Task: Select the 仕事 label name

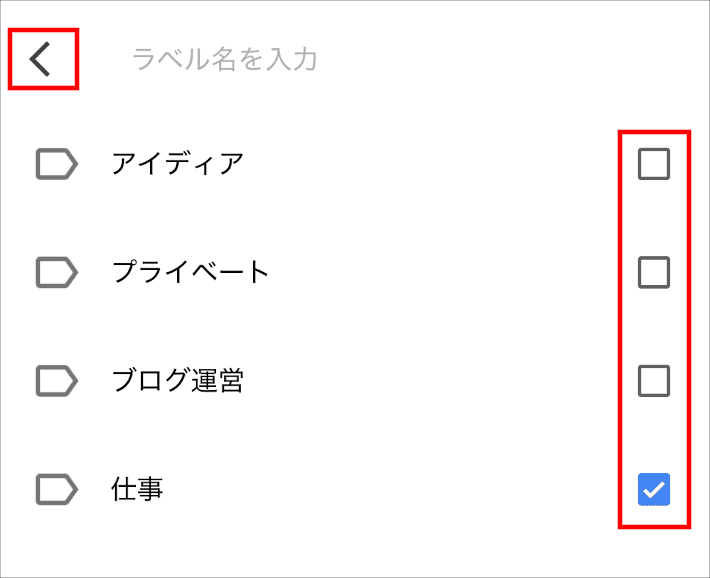Action: (138, 489)
